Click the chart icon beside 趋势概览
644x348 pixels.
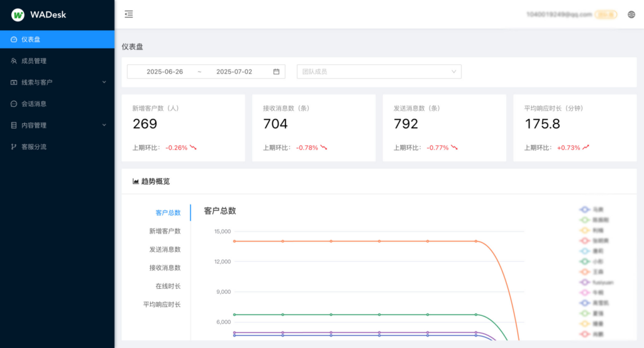point(136,181)
